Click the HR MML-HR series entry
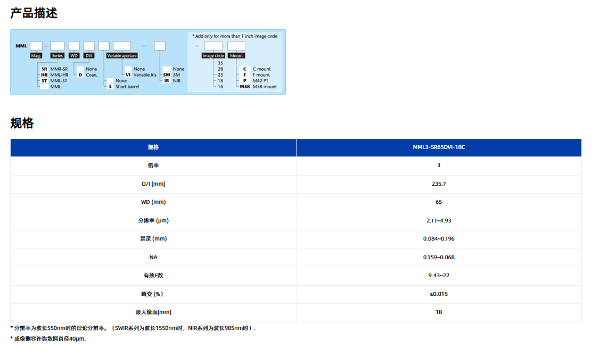Screen dimensions: 608x364 tap(54, 75)
